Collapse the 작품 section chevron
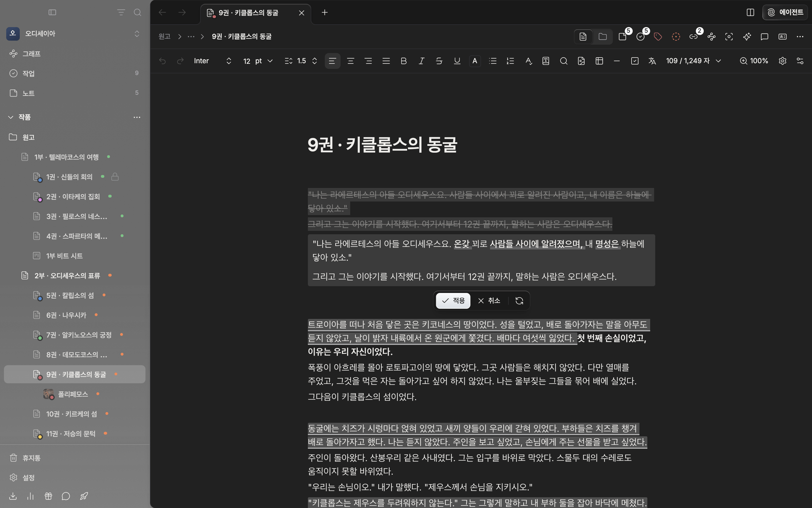The image size is (812, 508). tap(11, 117)
